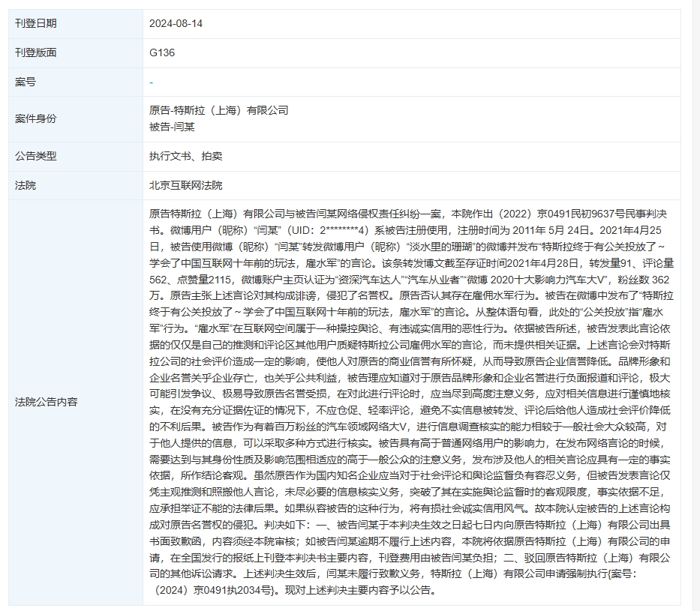Image resolution: width=700 pixels, height=611 pixels.
Task: Select defendant line 被告-闫某
Action: point(172,127)
